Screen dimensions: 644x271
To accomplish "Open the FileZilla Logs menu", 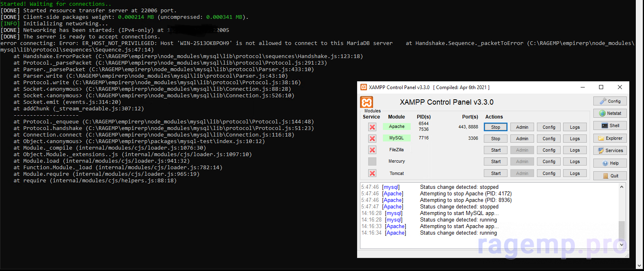I will point(575,150).
